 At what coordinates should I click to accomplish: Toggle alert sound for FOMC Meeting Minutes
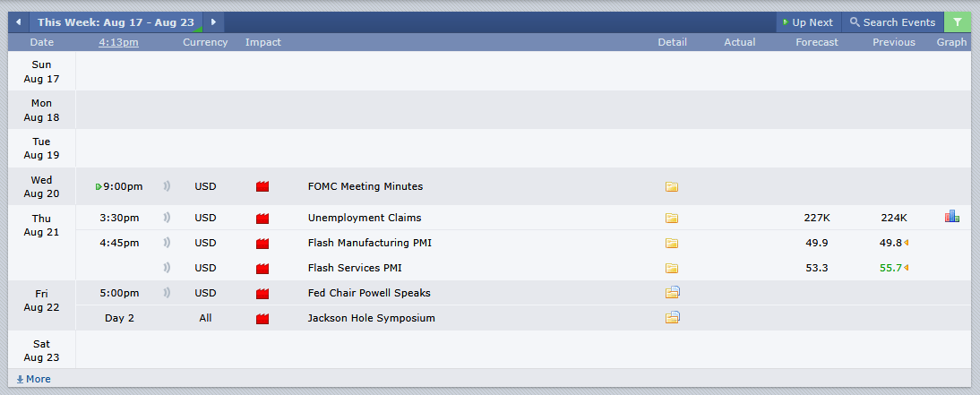[167, 185]
